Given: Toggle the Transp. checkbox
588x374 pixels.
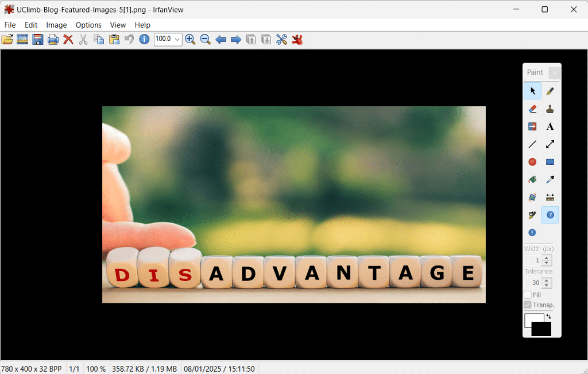Looking at the screenshot, I should 529,304.
